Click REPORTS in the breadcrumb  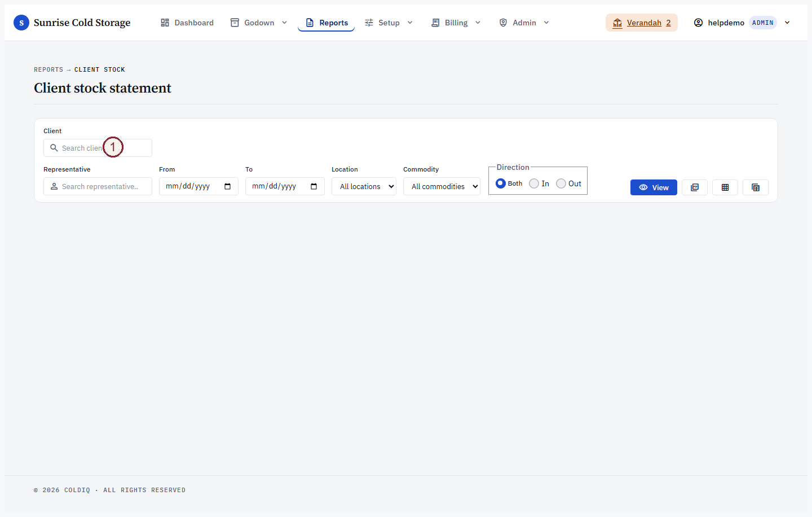tap(48, 69)
